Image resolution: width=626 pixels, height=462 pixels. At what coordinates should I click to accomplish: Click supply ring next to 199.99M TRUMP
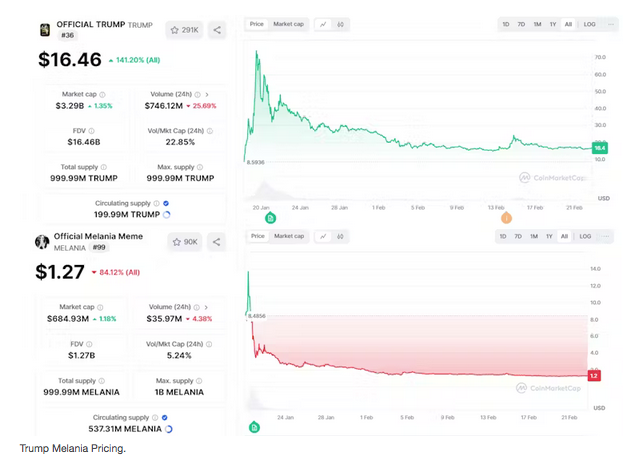click(x=166, y=215)
